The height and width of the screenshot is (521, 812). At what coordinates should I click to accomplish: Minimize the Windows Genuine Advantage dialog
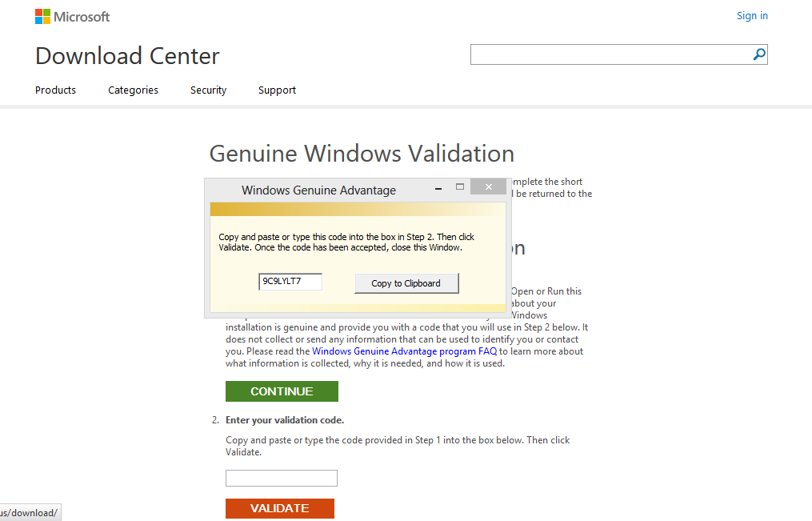[x=438, y=186]
